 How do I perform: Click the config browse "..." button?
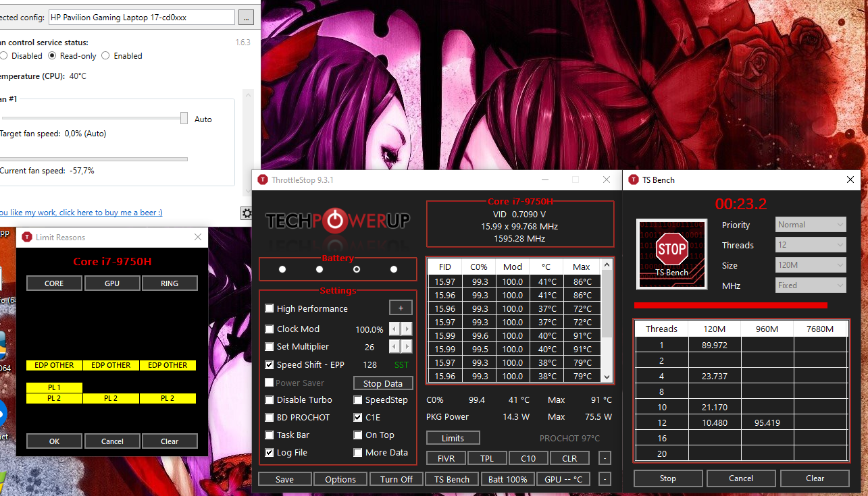click(247, 18)
